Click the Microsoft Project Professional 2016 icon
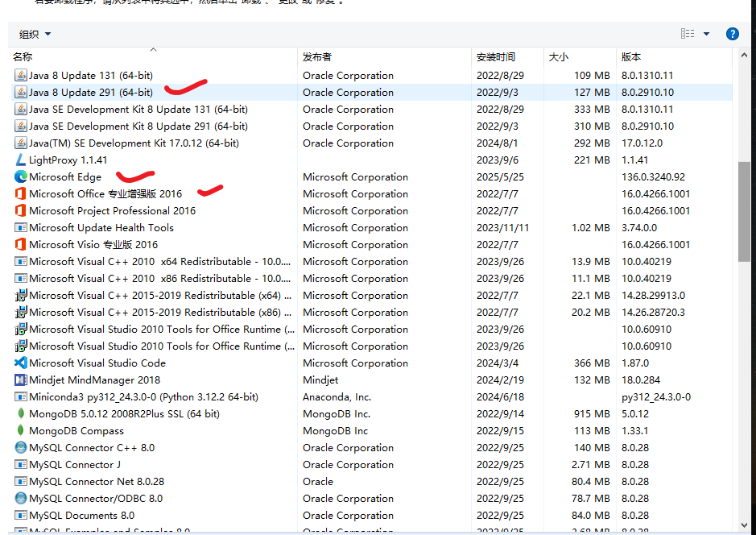This screenshot has height=535, width=756. tap(20, 210)
